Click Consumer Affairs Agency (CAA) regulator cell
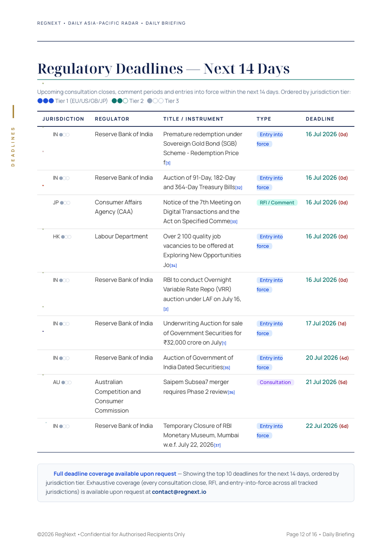 [x=118, y=207]
